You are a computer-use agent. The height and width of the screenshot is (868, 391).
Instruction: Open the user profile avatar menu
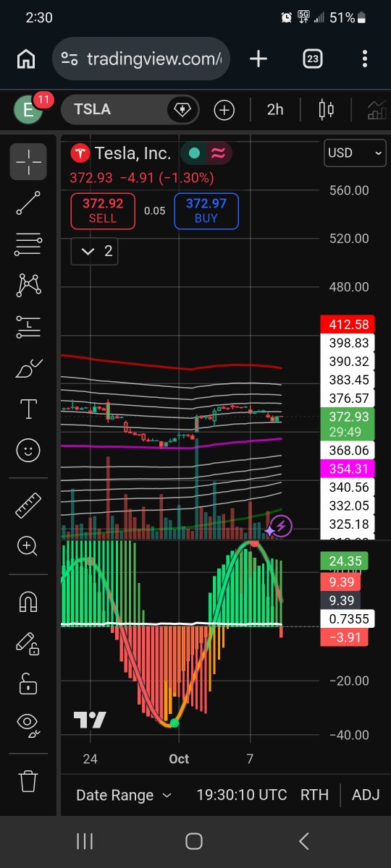click(29, 110)
